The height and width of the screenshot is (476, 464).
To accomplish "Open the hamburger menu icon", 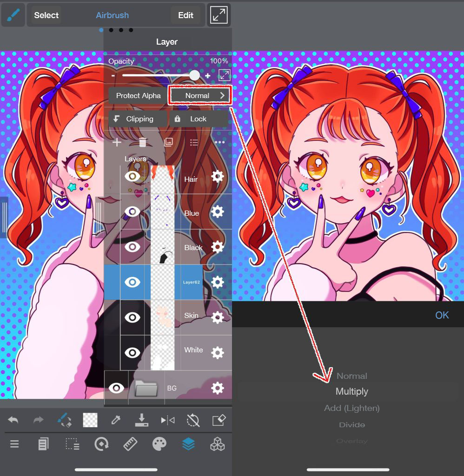I will pos(14,444).
